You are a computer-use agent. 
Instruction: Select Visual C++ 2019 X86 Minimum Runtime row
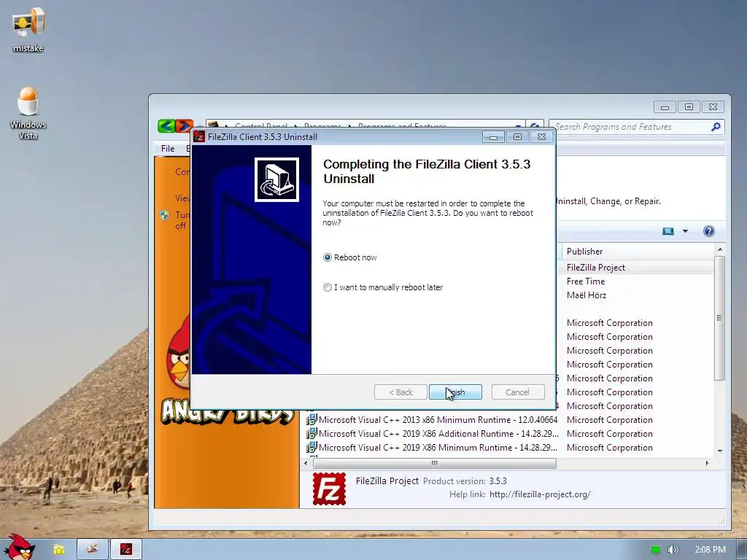pos(438,447)
